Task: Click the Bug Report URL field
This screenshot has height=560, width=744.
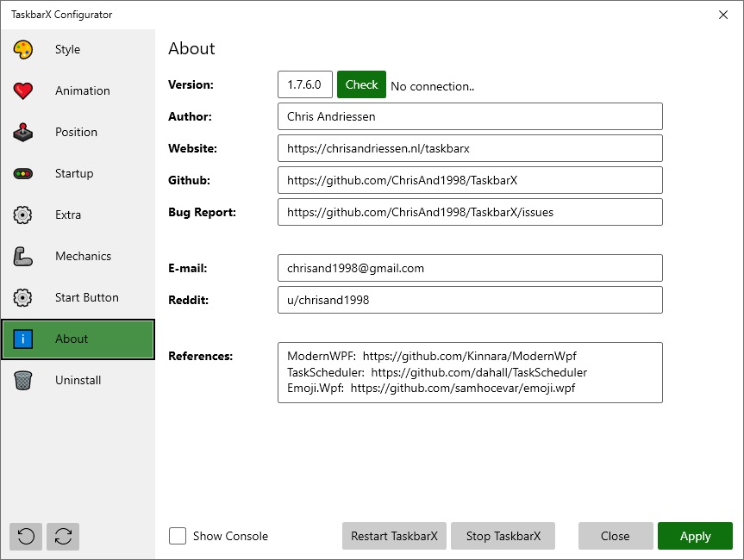Action: pos(470,212)
